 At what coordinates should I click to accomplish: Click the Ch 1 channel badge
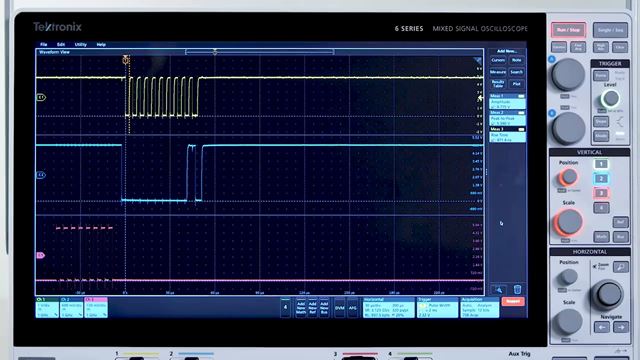[x=47, y=307]
